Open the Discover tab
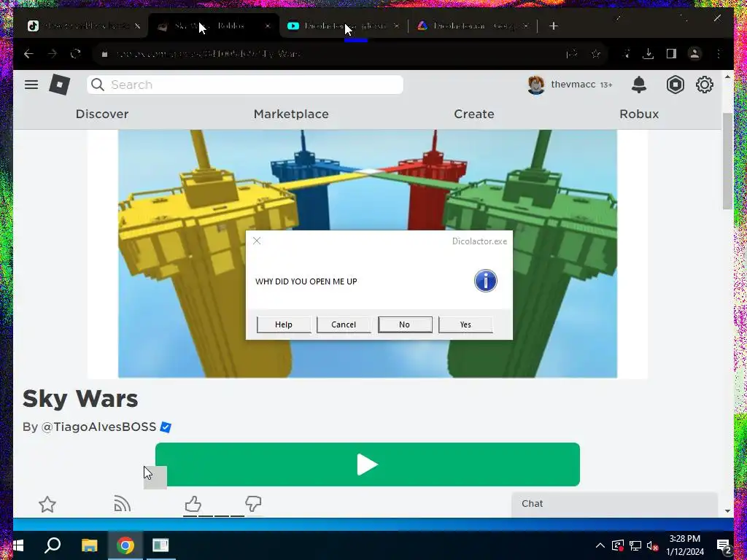The height and width of the screenshot is (560, 747). coord(102,114)
